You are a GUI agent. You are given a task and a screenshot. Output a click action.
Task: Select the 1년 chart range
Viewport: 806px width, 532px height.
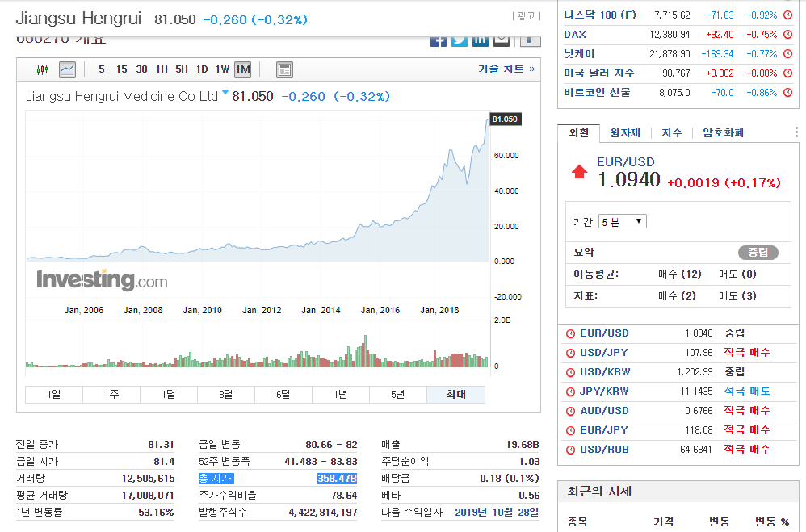340,394
